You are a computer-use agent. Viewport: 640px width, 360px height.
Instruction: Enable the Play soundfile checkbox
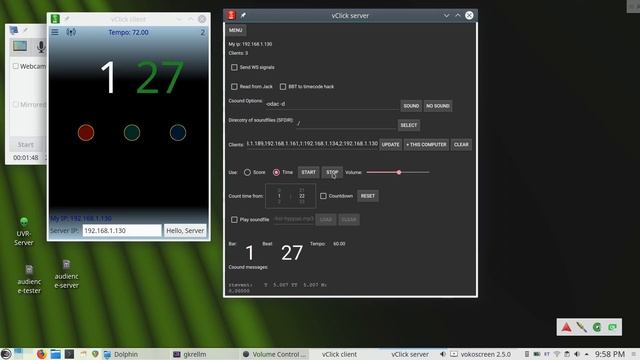point(234,220)
